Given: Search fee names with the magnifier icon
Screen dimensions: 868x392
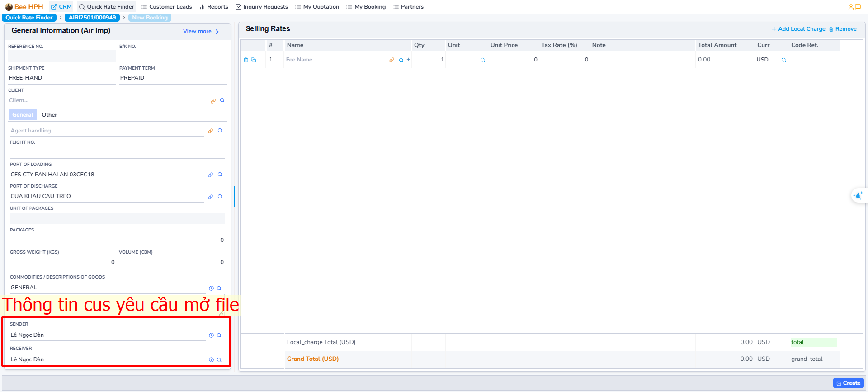Looking at the screenshot, I should coord(401,60).
